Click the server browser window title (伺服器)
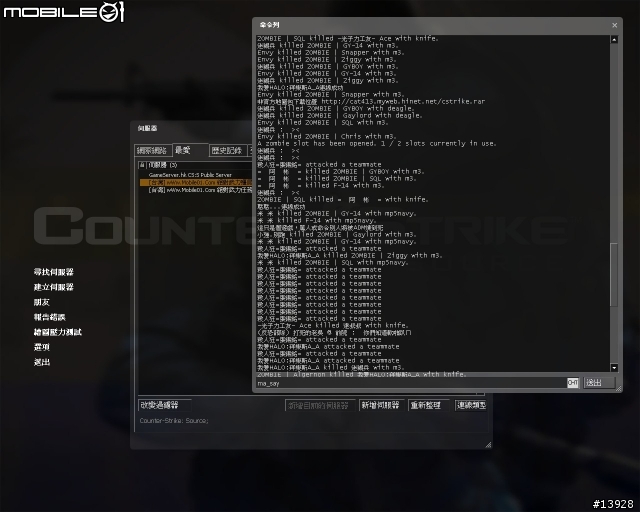640x512 pixels. click(x=147, y=129)
